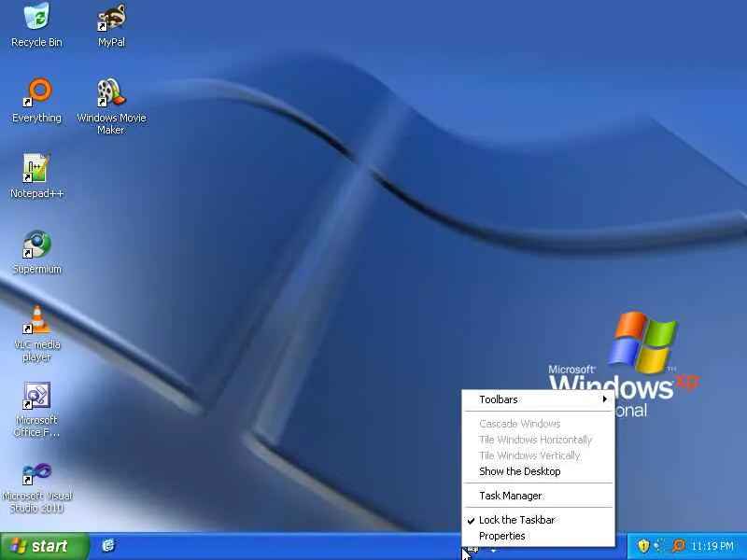The image size is (747, 560).
Task: Show the system clock reading 11:19 PM
Action: coord(712,546)
